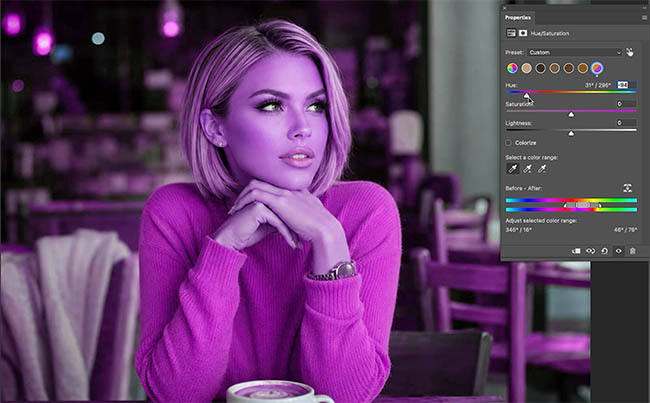Click the 346° / 16° range readout
Screen dimensions: 650x403
click(518, 230)
